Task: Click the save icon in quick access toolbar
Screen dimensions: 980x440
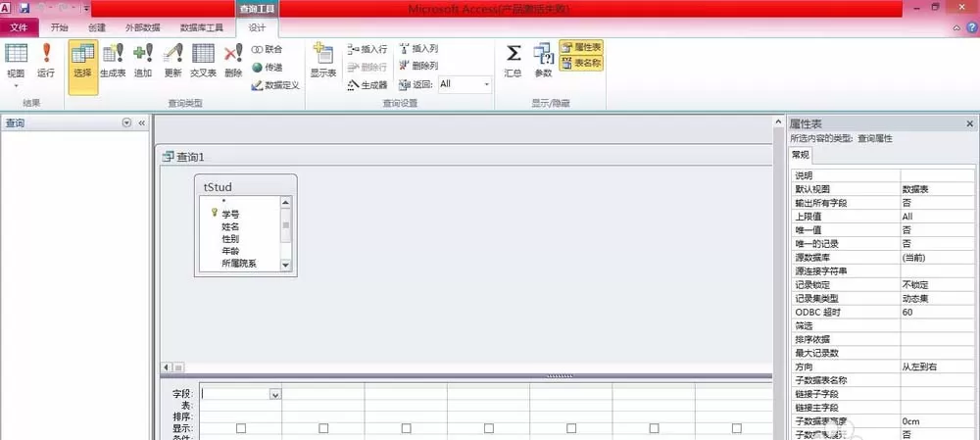Action: click(24, 8)
